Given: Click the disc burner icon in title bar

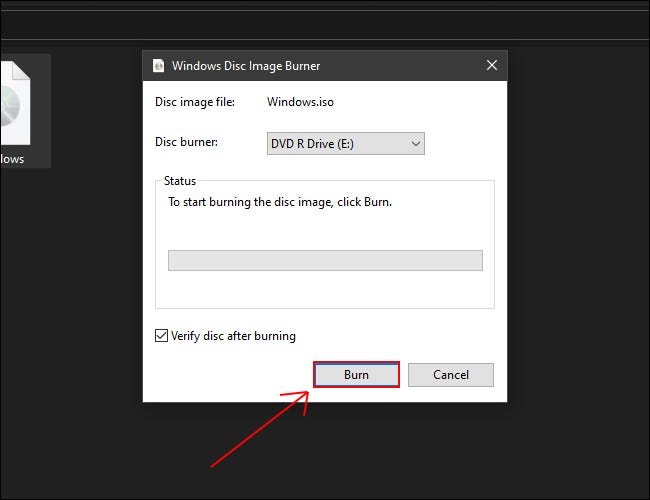Looking at the screenshot, I should (x=158, y=66).
